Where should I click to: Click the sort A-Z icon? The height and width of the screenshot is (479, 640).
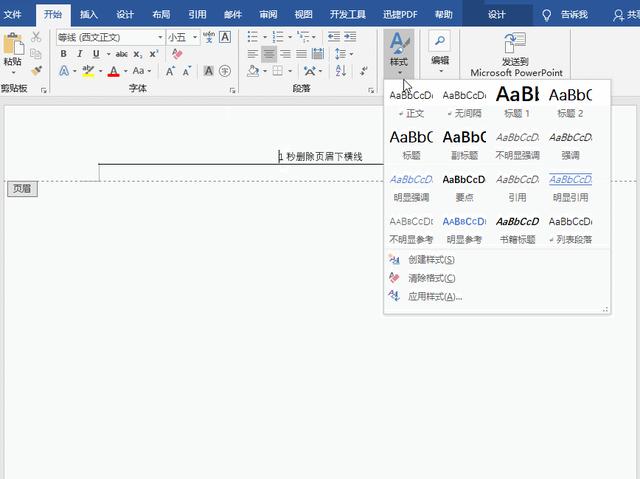pos(341,71)
